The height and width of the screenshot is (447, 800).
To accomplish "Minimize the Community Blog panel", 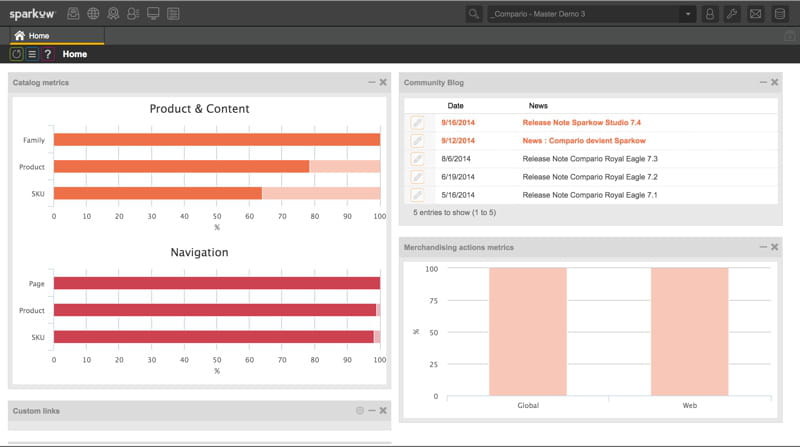I will 762,82.
